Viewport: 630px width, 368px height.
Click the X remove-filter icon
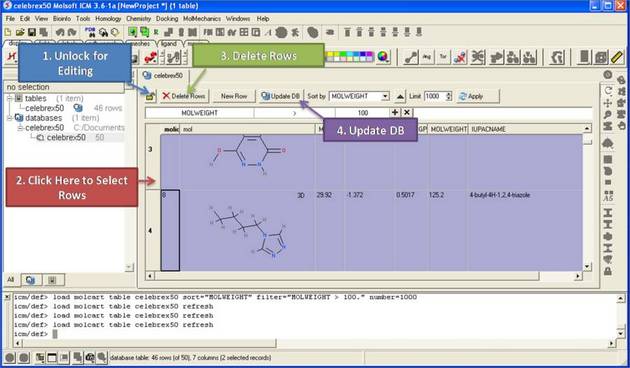click(x=407, y=112)
